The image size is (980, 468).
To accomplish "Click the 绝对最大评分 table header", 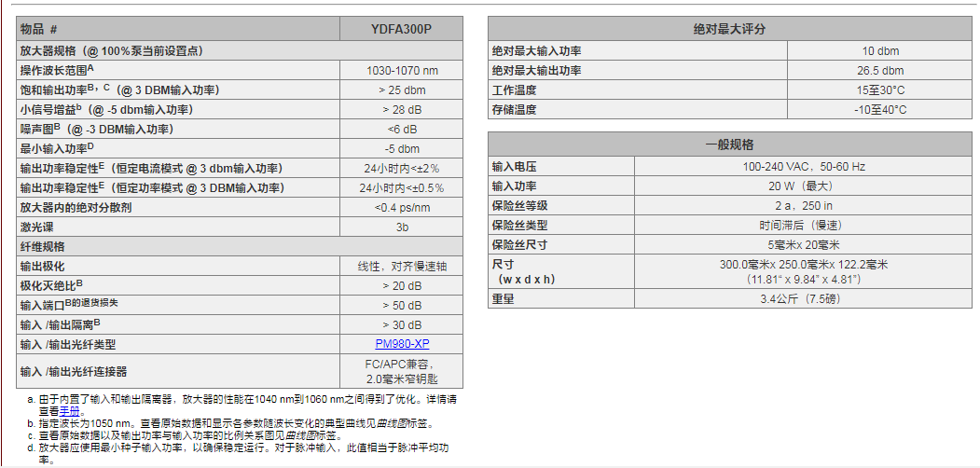I will point(728,30).
